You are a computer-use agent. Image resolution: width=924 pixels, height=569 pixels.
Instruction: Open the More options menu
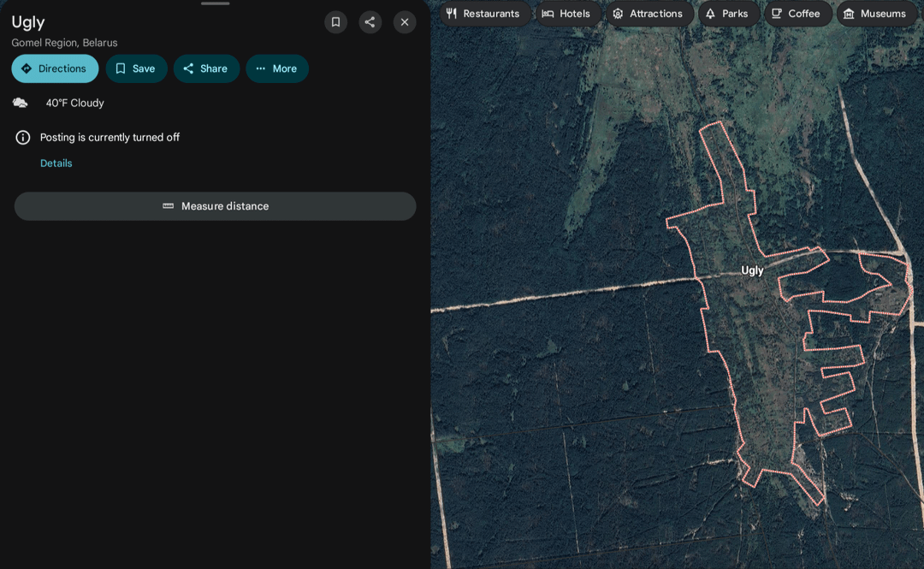point(277,68)
